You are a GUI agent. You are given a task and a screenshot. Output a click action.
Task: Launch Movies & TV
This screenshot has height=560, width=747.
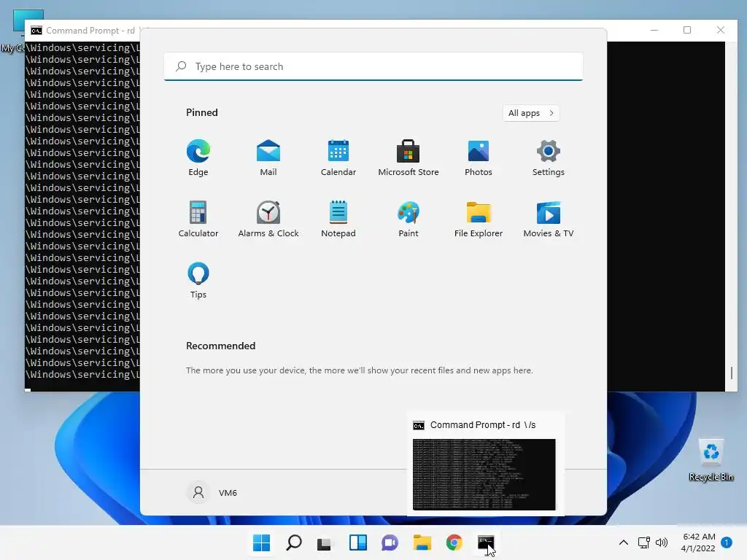click(x=549, y=219)
